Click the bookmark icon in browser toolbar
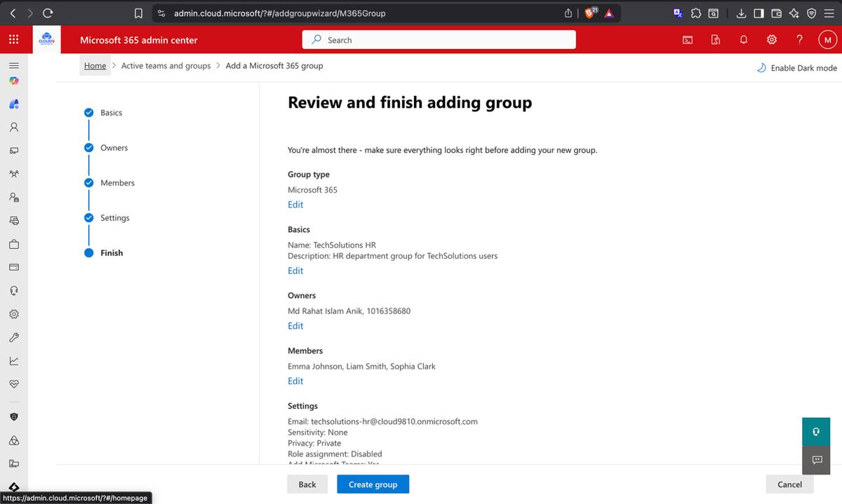Viewport: 842px width, 504px height. [x=139, y=13]
